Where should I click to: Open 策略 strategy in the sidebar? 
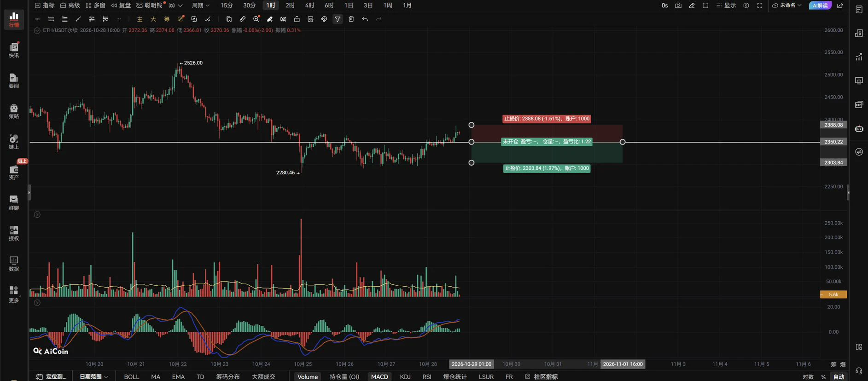click(14, 111)
